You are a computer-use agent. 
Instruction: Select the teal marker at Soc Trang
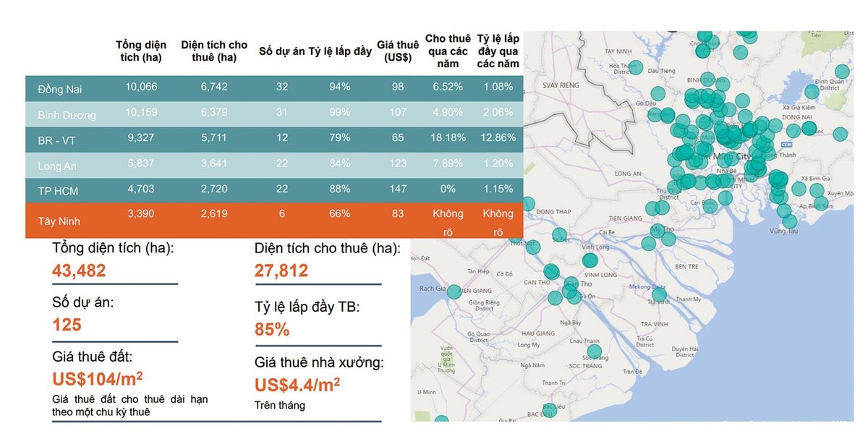coord(595,352)
